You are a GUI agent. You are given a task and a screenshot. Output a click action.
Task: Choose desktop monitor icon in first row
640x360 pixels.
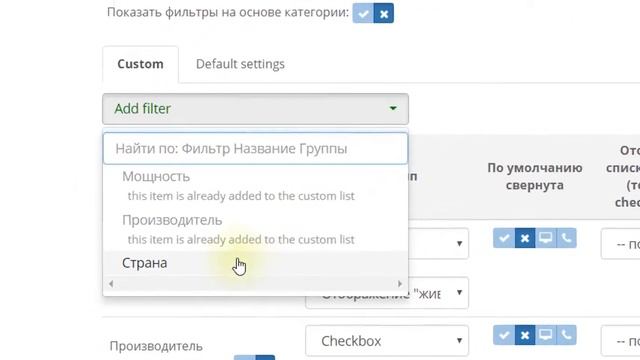coord(545,238)
